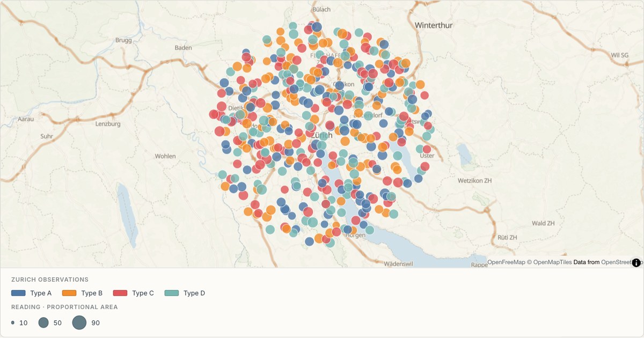Click the 'Rüti ZH' map label
This screenshot has height=338, width=644.
507,237
